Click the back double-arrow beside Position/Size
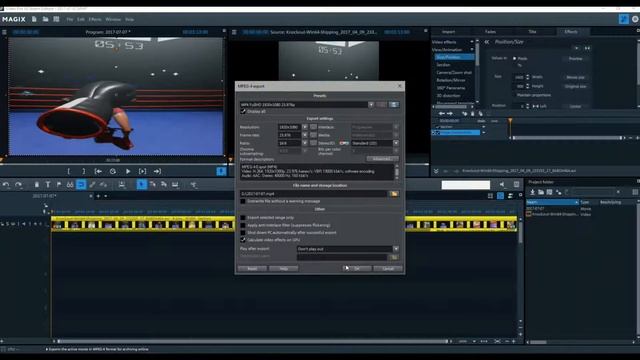The height and width of the screenshot is (360, 640). (487, 42)
